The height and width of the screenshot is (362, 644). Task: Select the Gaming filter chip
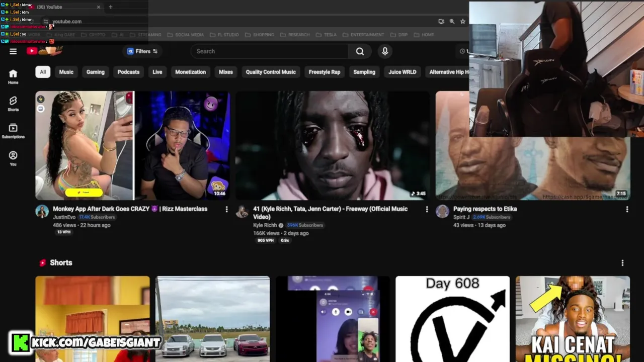tap(95, 72)
